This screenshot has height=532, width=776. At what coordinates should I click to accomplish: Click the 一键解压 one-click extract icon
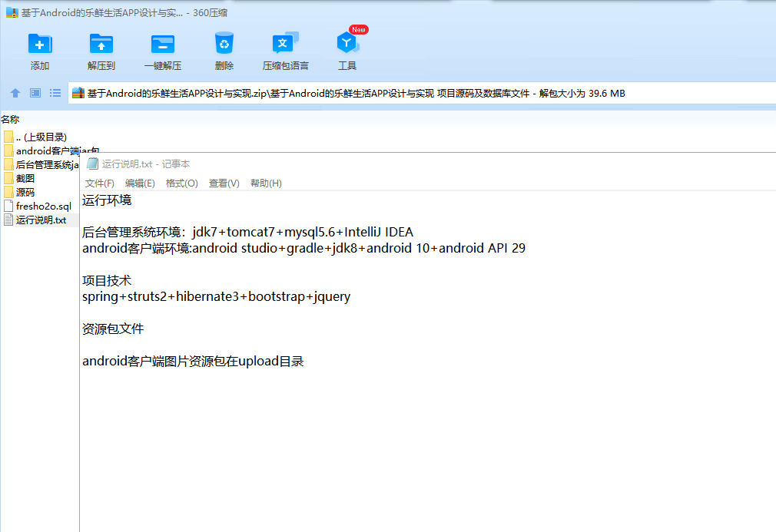pyautogui.click(x=163, y=44)
